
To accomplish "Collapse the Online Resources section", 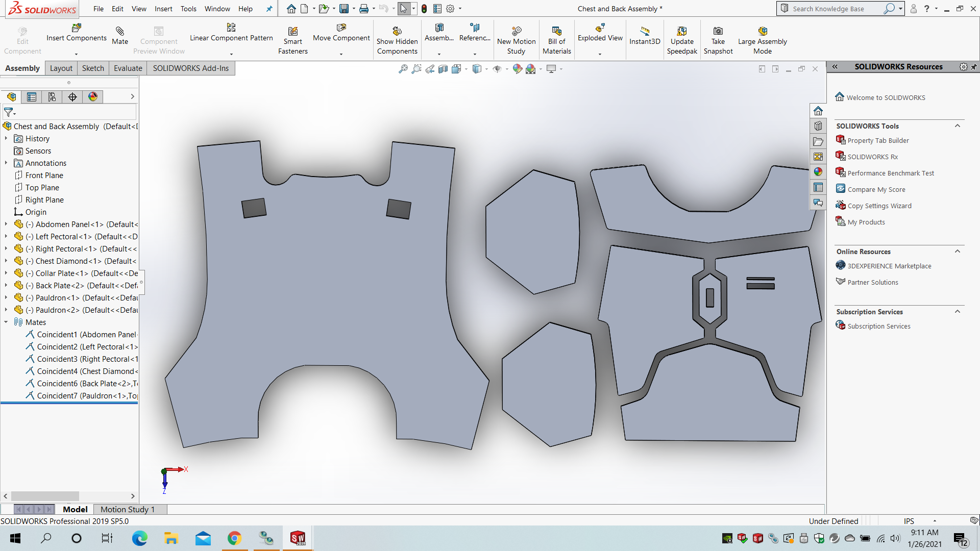I will click(958, 252).
